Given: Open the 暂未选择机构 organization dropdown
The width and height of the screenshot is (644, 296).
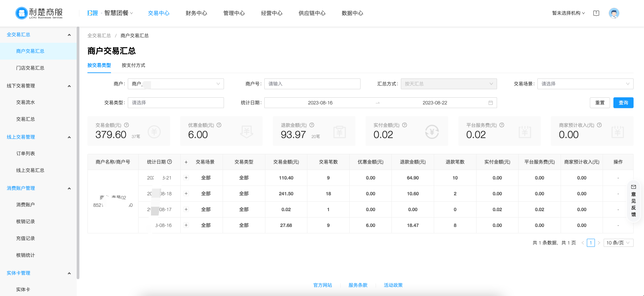Looking at the screenshot, I should pyautogui.click(x=568, y=13).
